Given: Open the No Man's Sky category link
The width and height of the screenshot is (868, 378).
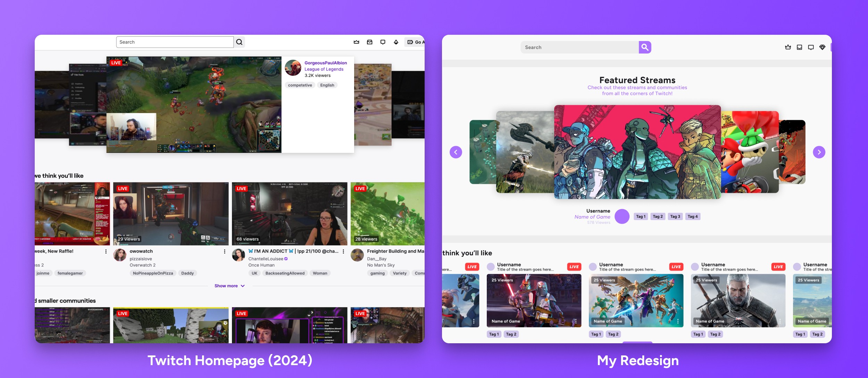Looking at the screenshot, I should (x=381, y=265).
